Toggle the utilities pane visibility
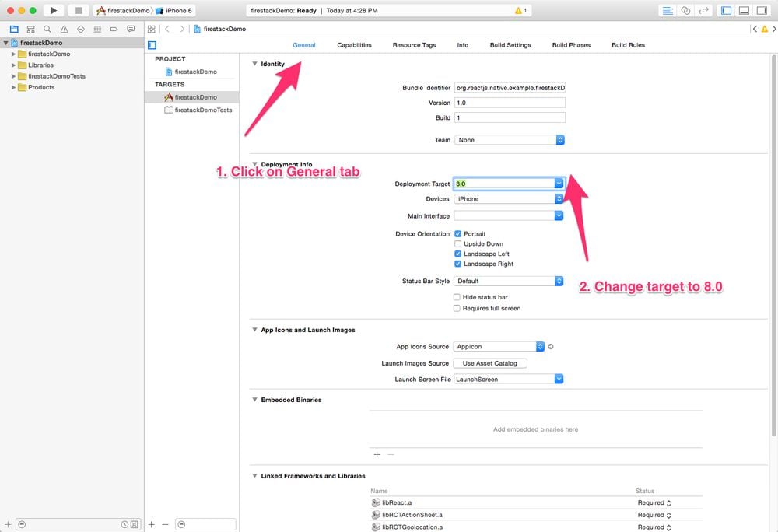 click(762, 10)
